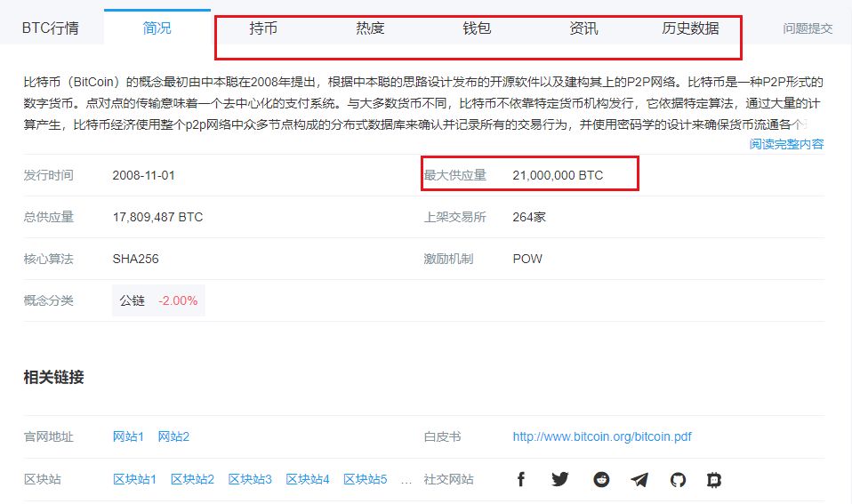The width and height of the screenshot is (852, 504).
Task: Open the Reddit social icon
Action: pos(601,480)
